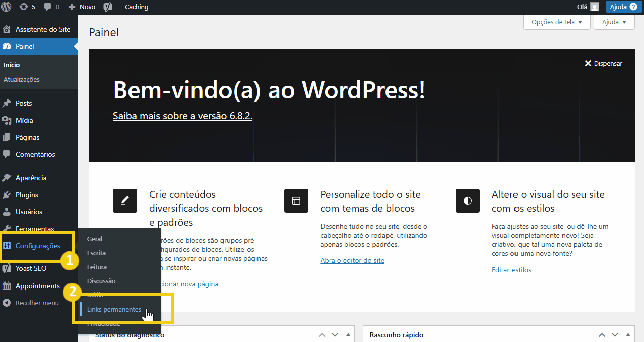
Task: Select Geral in Configurações flyout
Action: pos(95,239)
